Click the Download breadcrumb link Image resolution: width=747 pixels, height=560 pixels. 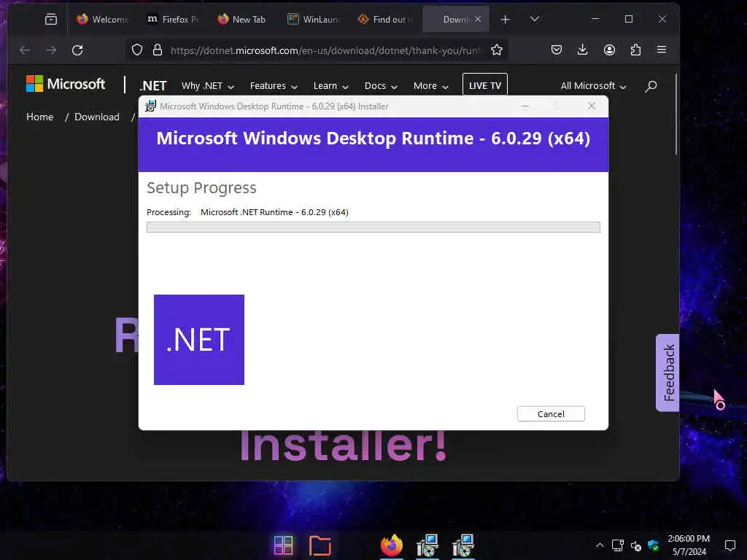tap(97, 117)
